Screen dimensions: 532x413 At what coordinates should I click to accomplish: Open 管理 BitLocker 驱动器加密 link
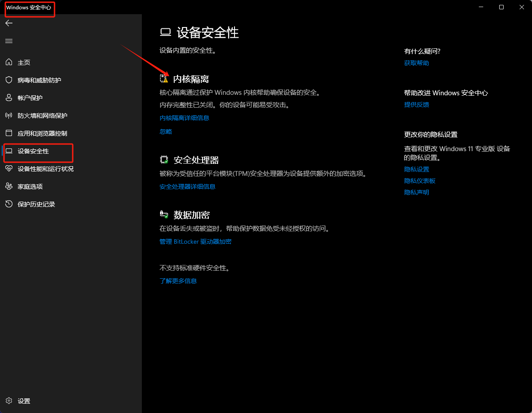(x=196, y=242)
